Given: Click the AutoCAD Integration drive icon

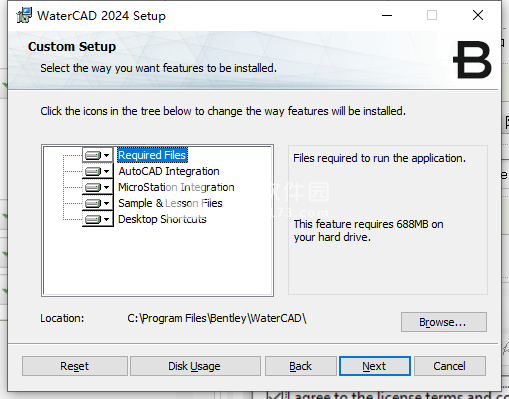Looking at the screenshot, I should pyautogui.click(x=93, y=171).
